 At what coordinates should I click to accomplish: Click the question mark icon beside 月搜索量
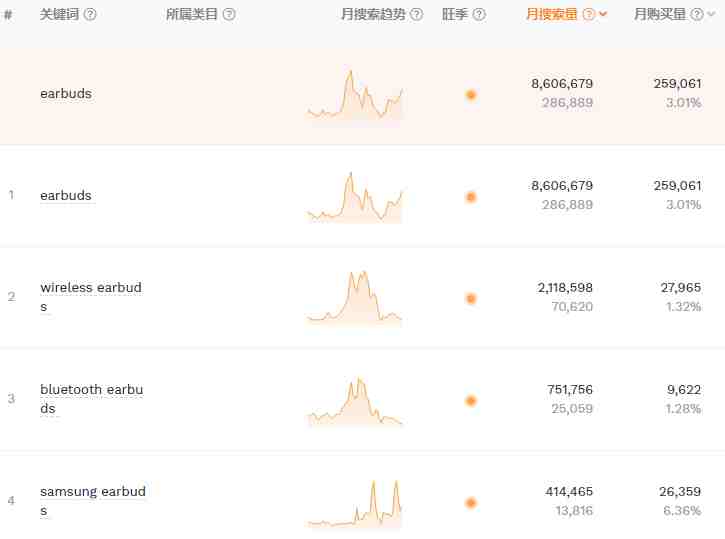[589, 14]
